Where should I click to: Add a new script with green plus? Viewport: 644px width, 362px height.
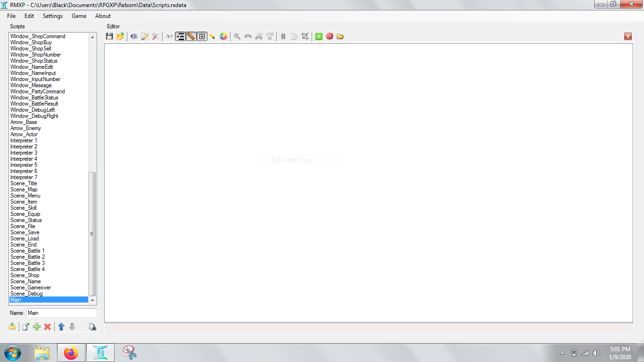coord(37,327)
